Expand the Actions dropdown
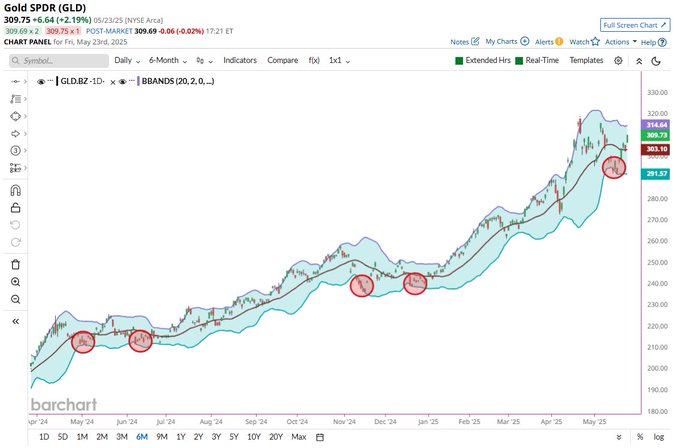This screenshot has height=448, width=680. [x=621, y=42]
